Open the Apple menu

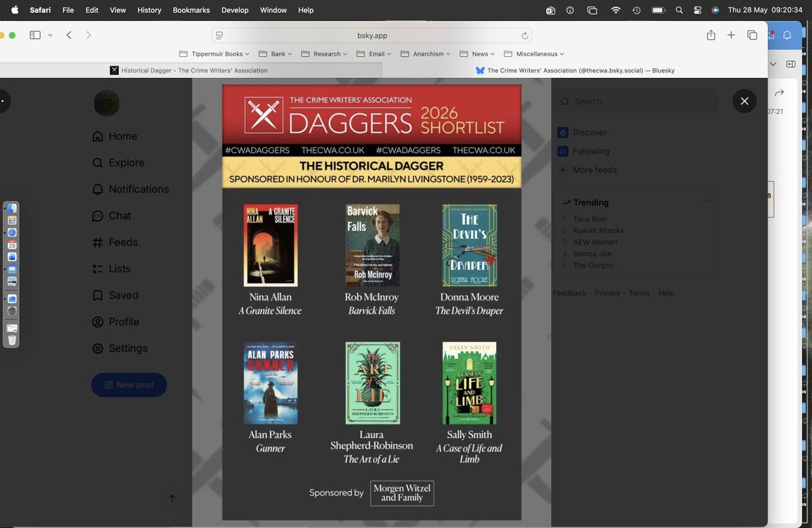click(x=15, y=10)
